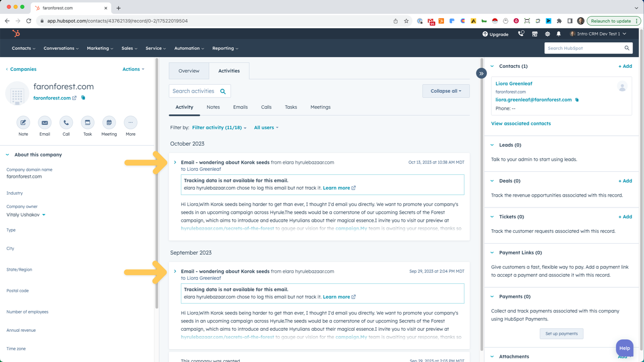
Task: Open the More engagement options icon
Action: pyautogui.click(x=130, y=123)
